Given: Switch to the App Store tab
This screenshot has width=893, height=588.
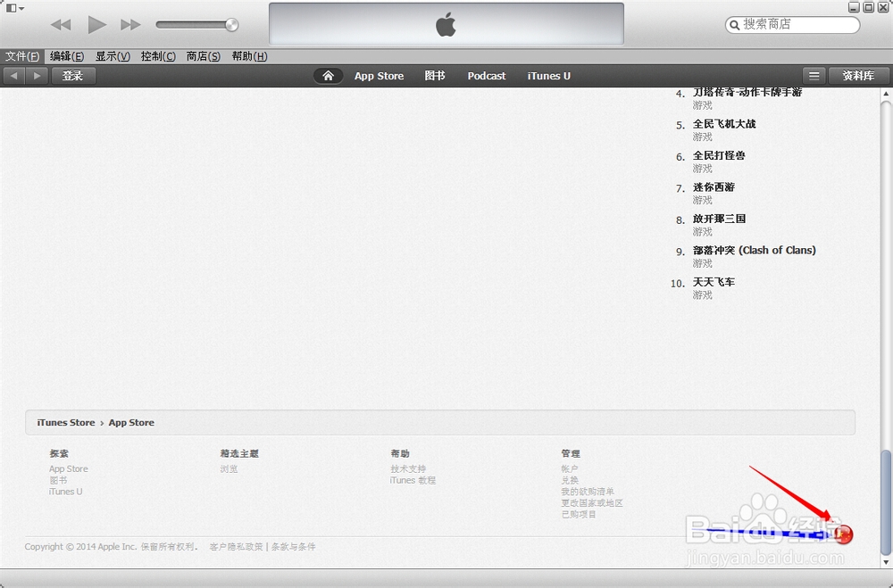Looking at the screenshot, I should (x=379, y=76).
